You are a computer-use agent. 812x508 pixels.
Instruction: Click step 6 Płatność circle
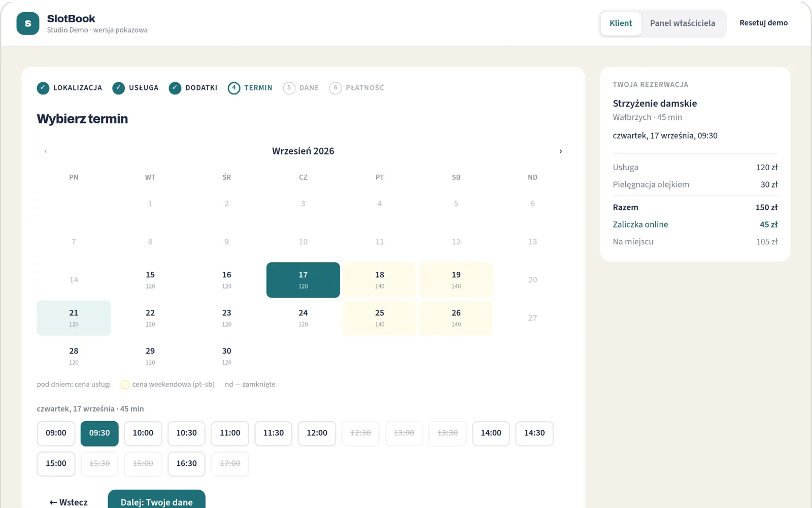[x=335, y=88]
